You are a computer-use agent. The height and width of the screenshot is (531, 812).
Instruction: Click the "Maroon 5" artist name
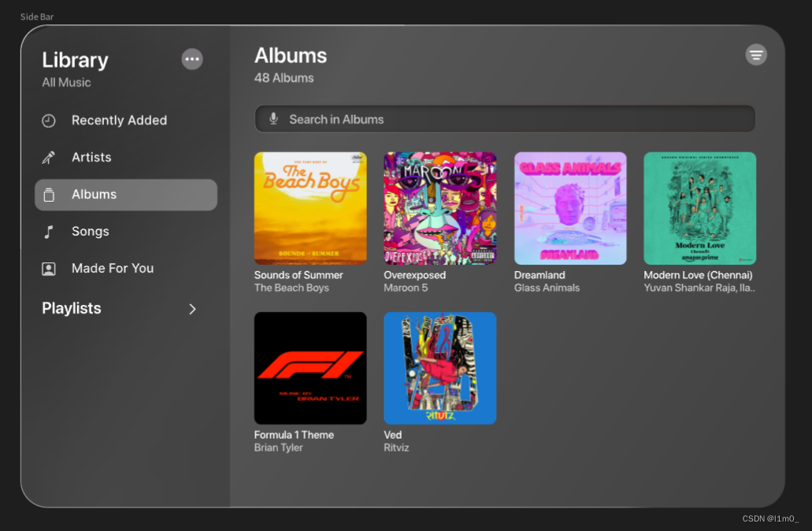(406, 288)
